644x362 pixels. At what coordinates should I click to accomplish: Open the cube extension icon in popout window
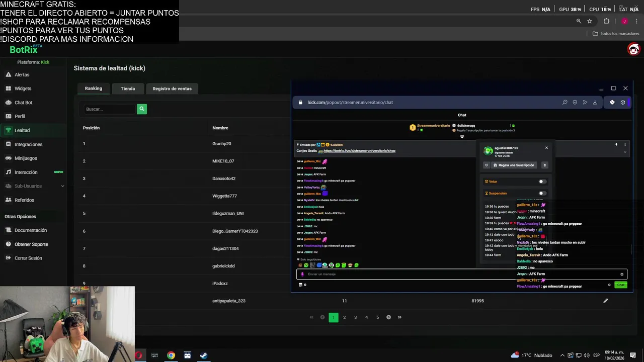pyautogui.click(x=622, y=102)
